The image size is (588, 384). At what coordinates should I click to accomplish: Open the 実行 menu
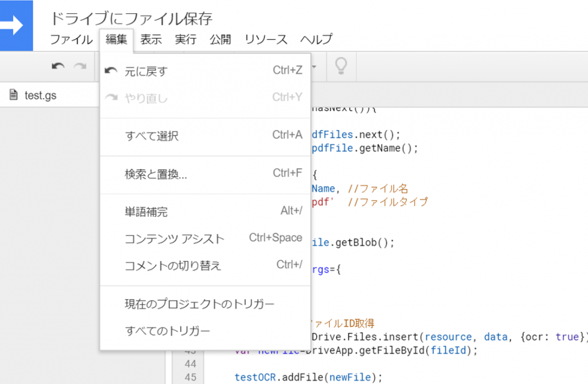(x=185, y=40)
